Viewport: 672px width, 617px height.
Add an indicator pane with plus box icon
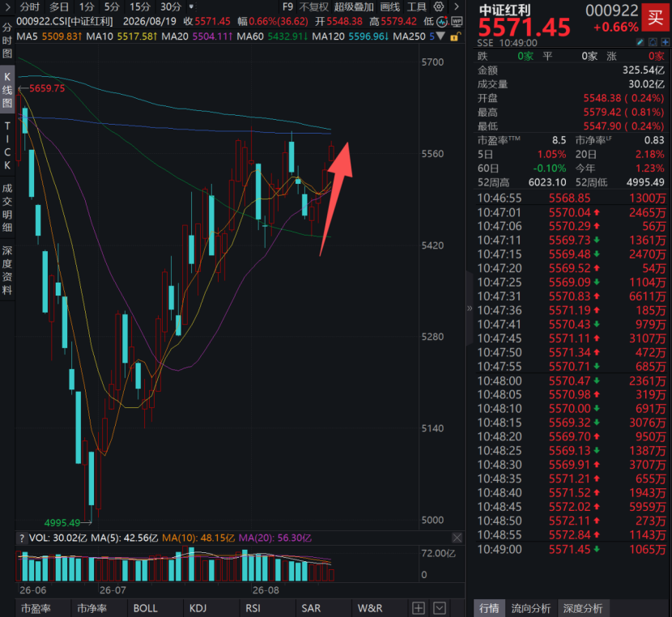pos(419,608)
